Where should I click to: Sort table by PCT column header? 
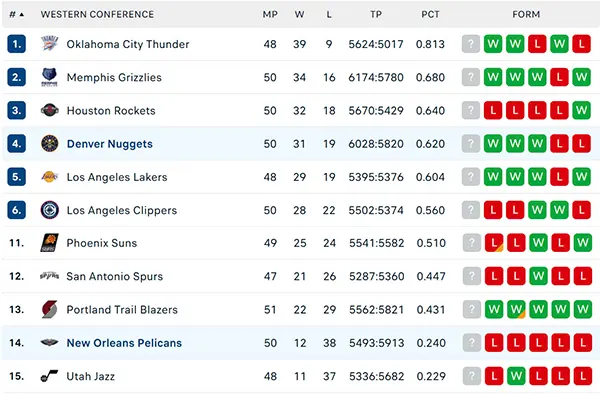430,15
